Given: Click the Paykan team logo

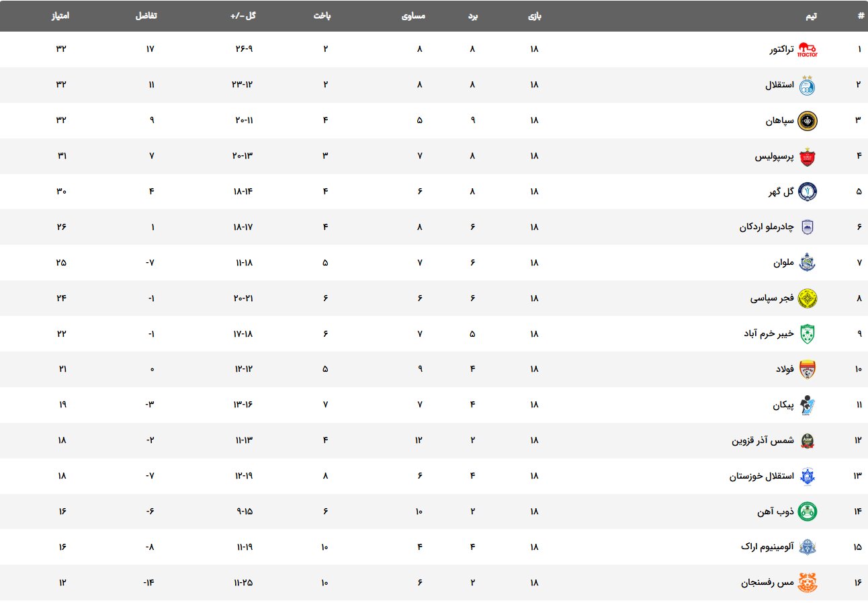Looking at the screenshot, I should [x=807, y=405].
